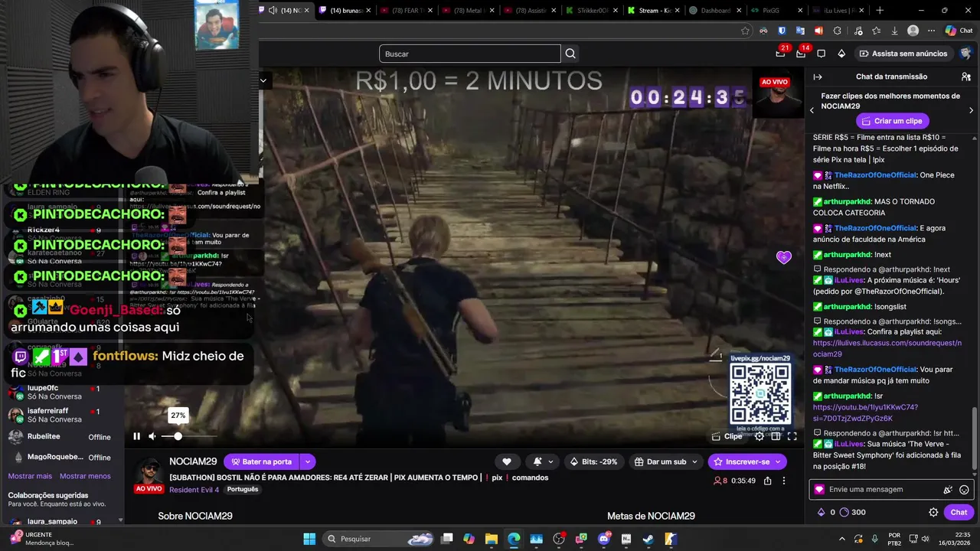Switch to the Dashboard tab
980x551 pixels.
pyautogui.click(x=714, y=10)
